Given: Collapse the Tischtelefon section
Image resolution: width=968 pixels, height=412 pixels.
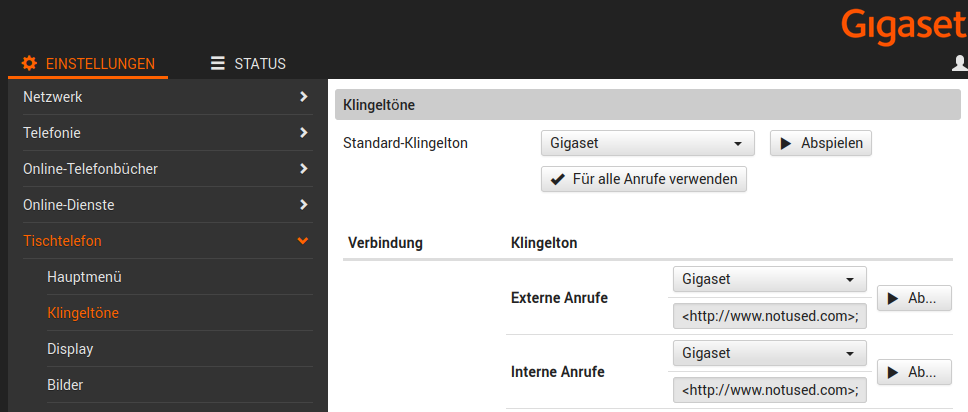Looking at the screenshot, I should tap(303, 241).
